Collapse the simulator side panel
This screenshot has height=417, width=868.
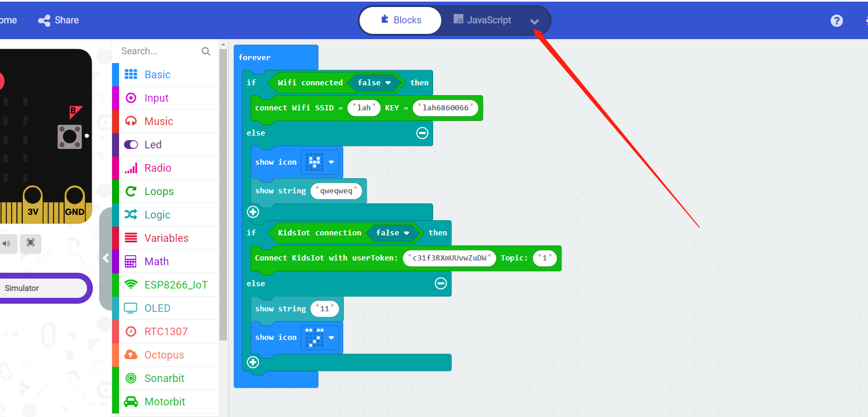(106, 259)
